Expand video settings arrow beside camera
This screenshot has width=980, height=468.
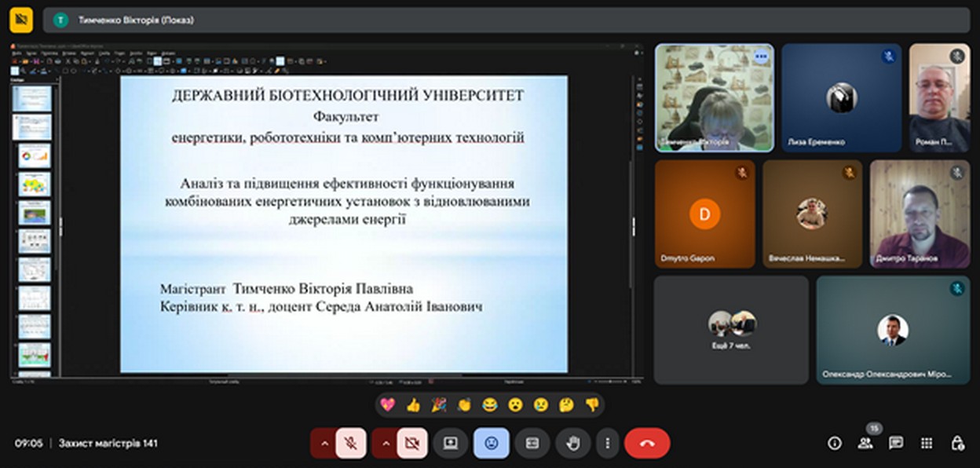[x=384, y=444]
